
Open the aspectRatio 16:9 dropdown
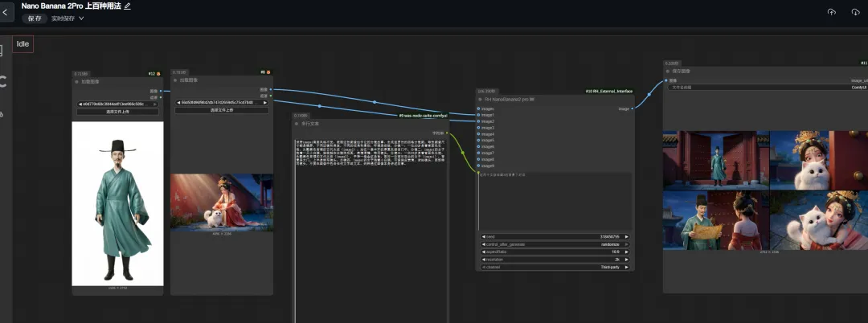click(x=555, y=251)
